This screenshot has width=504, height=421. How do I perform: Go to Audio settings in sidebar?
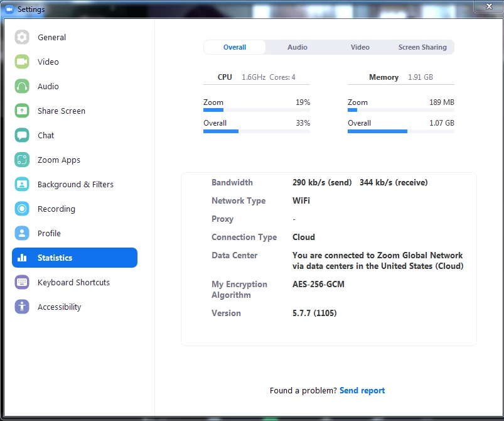click(x=48, y=86)
